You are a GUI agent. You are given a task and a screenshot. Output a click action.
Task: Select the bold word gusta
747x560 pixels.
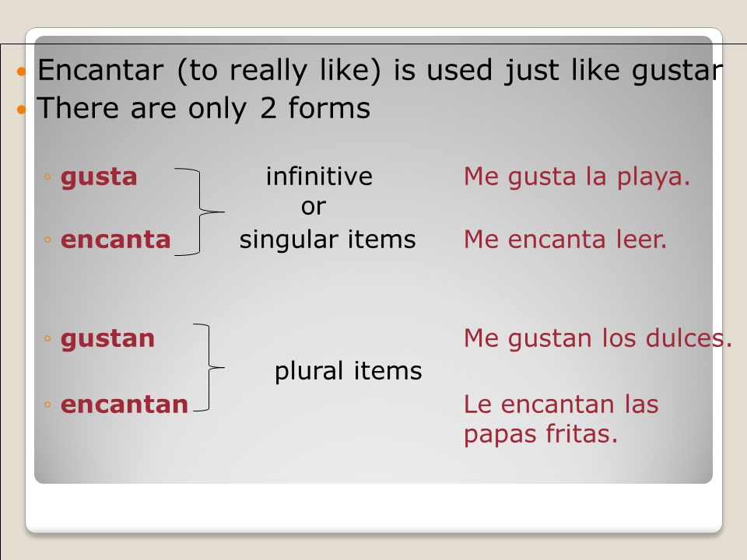99,178
